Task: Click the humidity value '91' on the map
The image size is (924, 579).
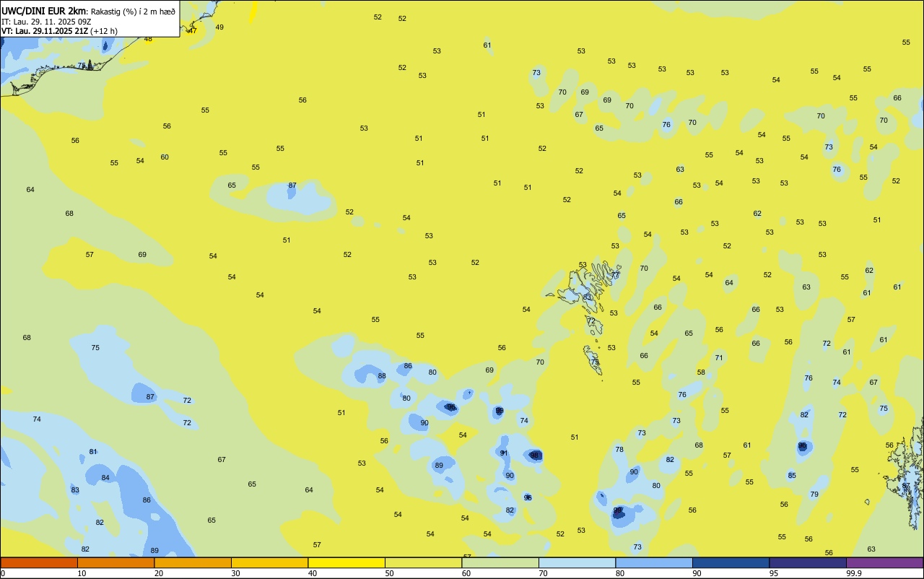Action: tap(504, 453)
